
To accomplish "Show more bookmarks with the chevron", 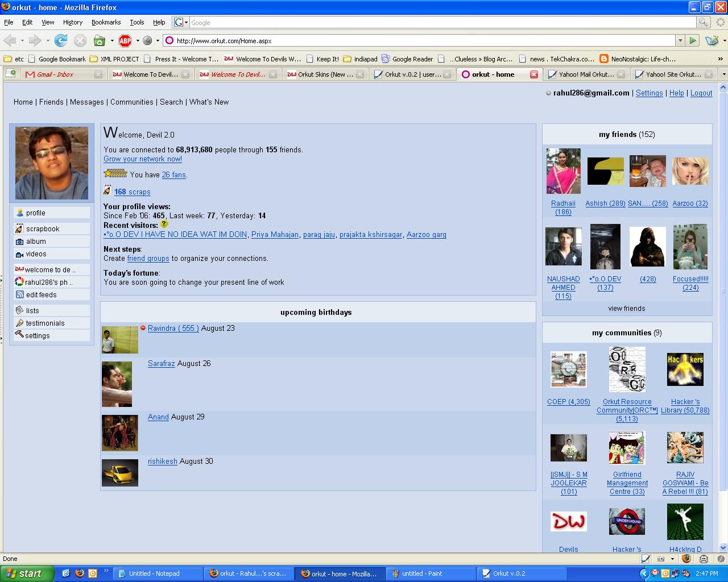I will coord(721,59).
